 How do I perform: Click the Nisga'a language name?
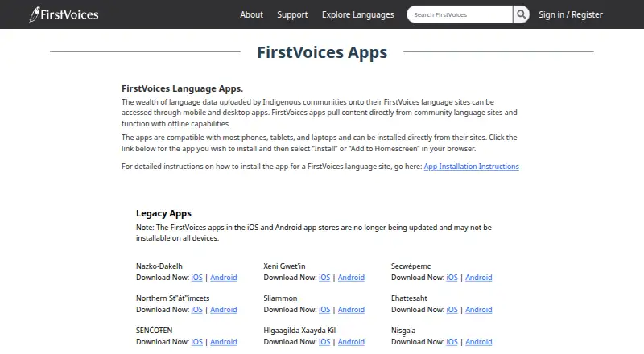[403, 330]
